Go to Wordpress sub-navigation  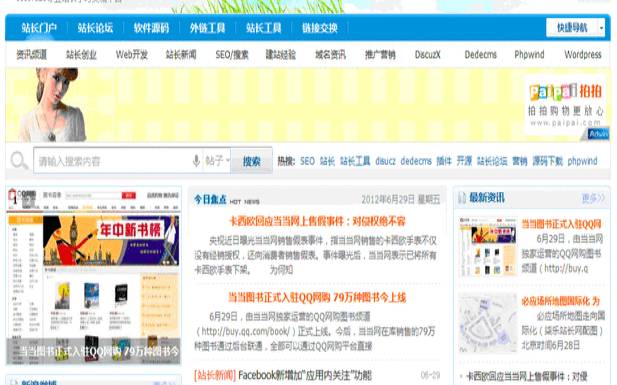coord(583,54)
